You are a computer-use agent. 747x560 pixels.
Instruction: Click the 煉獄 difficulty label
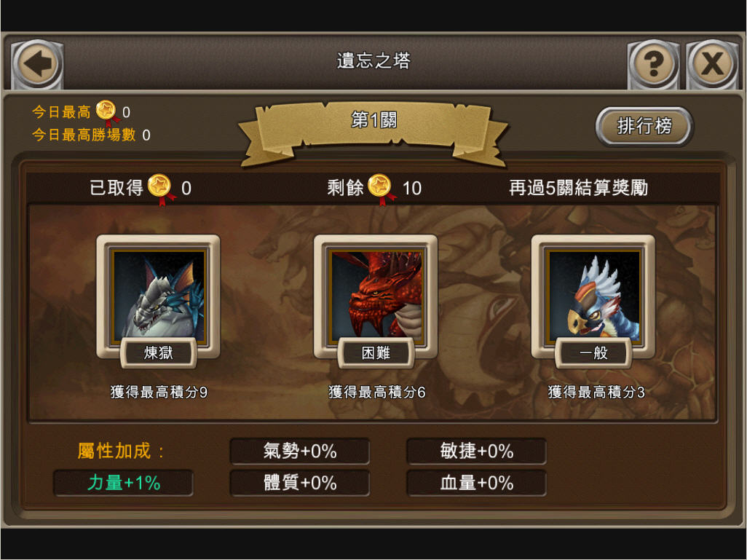coord(159,352)
